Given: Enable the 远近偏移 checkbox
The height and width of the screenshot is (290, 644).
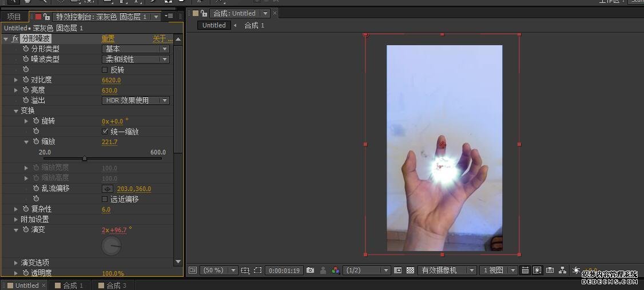Looking at the screenshot, I should pos(104,199).
